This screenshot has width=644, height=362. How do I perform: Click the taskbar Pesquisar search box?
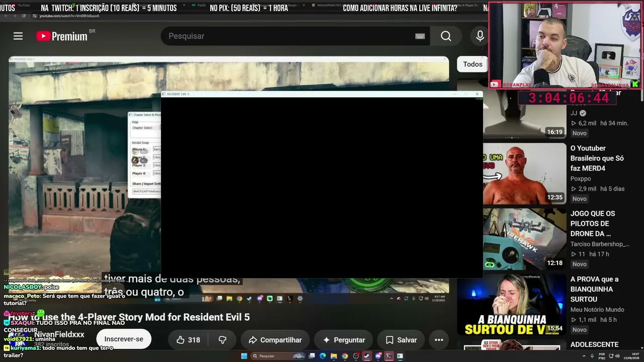tap(279, 356)
